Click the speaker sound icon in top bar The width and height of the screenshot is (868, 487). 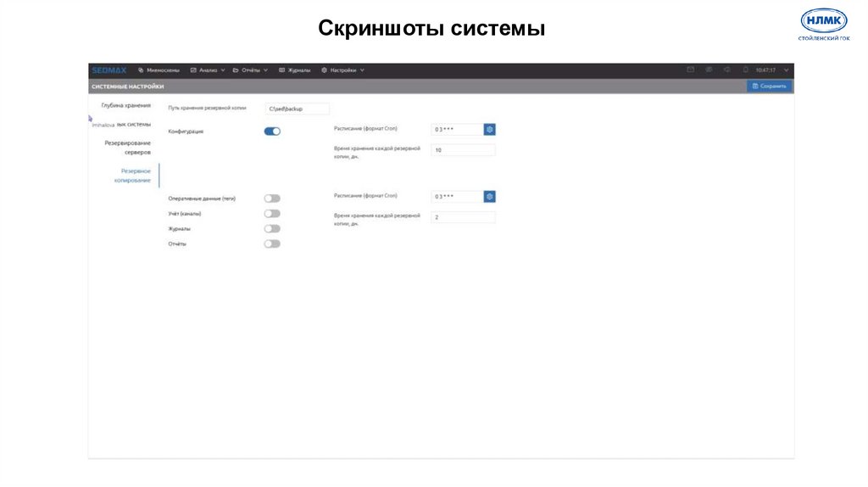(x=726, y=70)
